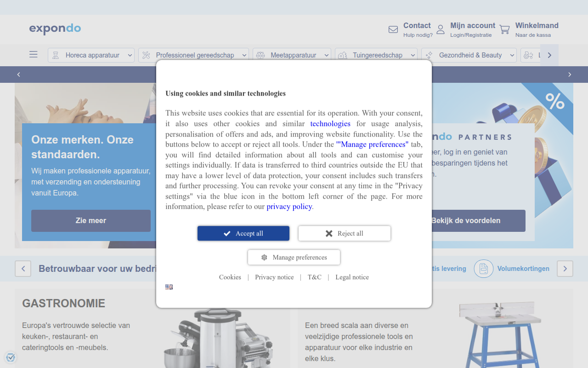This screenshot has height=368, width=588.
Task: Expand Horeca apparatuur dropdown
Action: [130, 55]
